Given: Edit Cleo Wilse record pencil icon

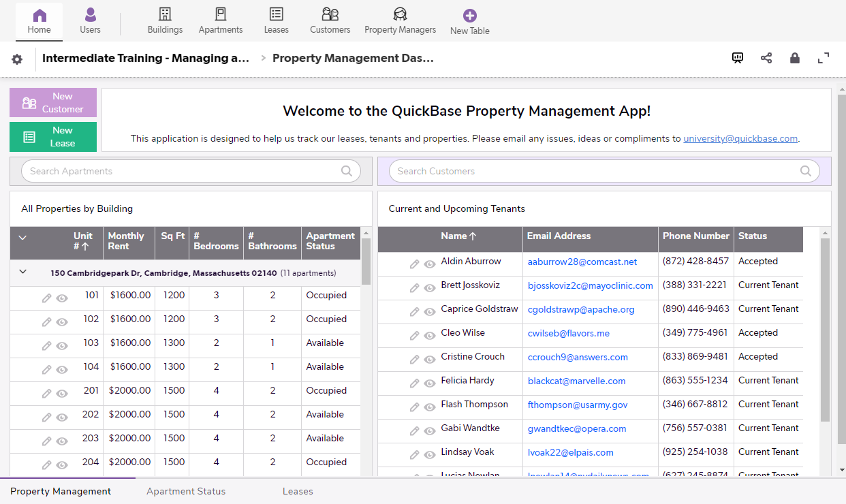Looking at the screenshot, I should [415, 336].
